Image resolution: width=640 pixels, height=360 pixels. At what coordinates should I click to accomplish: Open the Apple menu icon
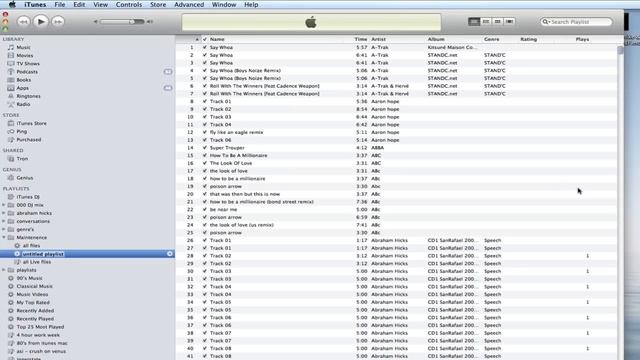[x=12, y=4]
